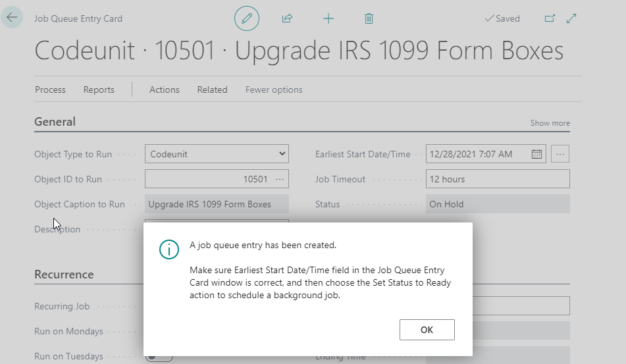
Task: Click the Object Caption to Run value
Action: 217,204
